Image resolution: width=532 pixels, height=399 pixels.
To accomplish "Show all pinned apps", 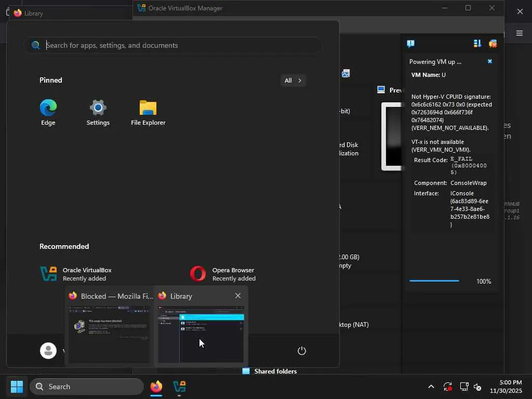I will coord(293,81).
